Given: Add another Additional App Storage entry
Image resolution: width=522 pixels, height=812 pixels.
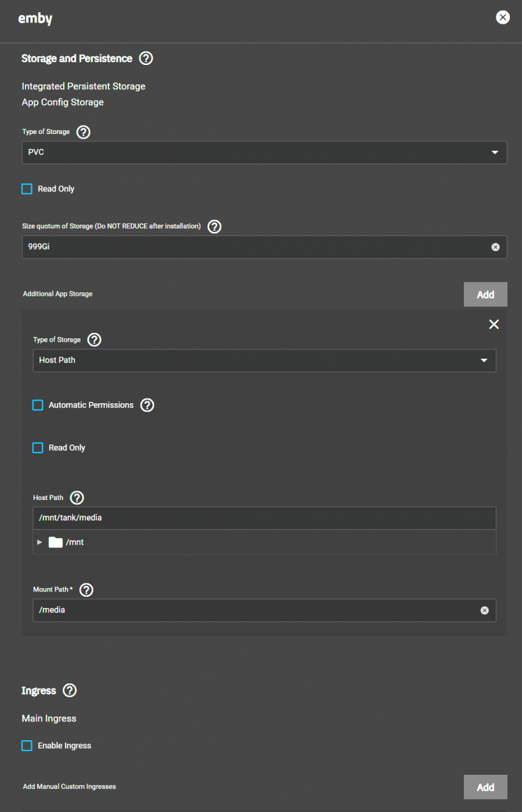Looking at the screenshot, I should tap(485, 294).
